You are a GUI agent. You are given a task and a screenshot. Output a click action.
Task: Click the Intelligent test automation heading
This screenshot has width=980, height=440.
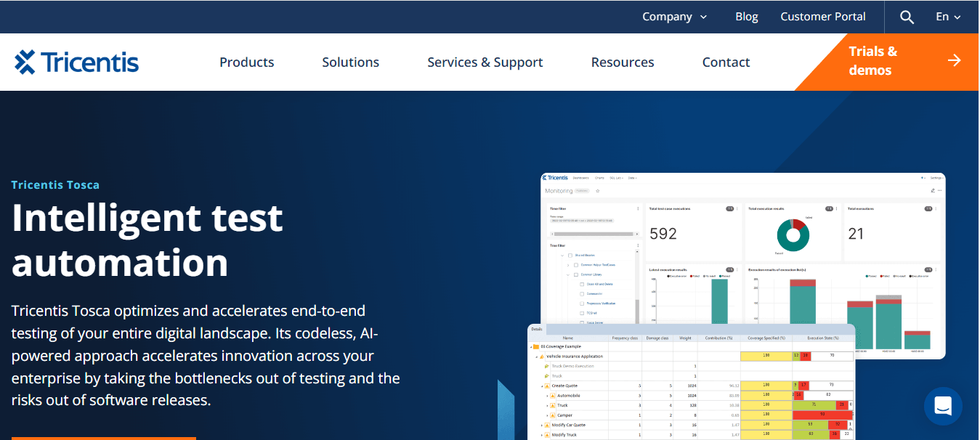tap(147, 240)
